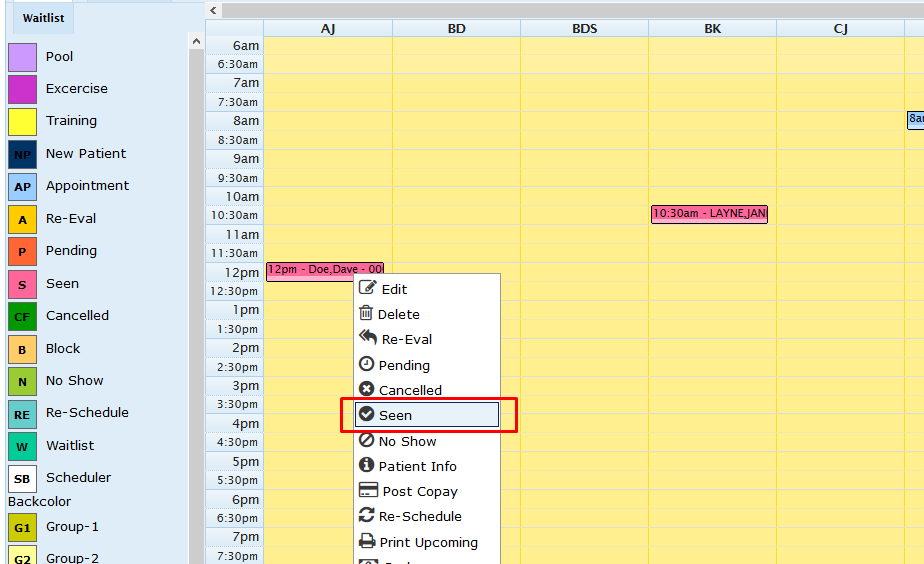Click the 12pm Doe,Dave appointment block
The image size is (924, 564).
tap(324, 270)
